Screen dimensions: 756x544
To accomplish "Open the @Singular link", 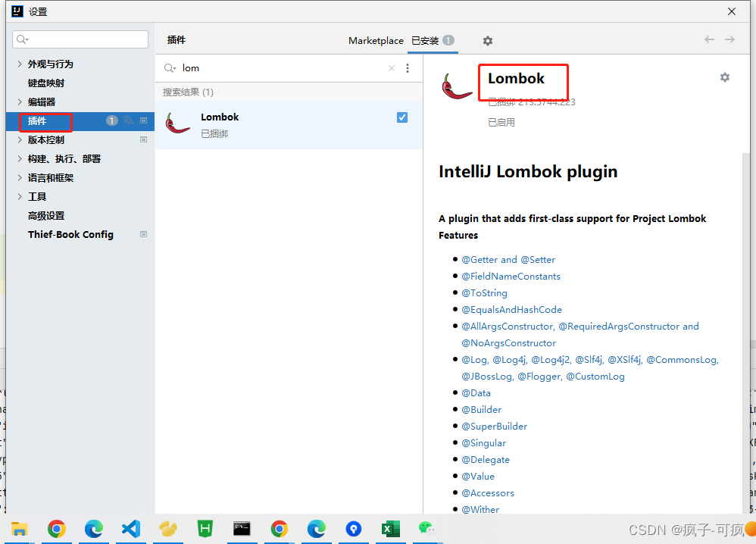I will pos(483,442).
